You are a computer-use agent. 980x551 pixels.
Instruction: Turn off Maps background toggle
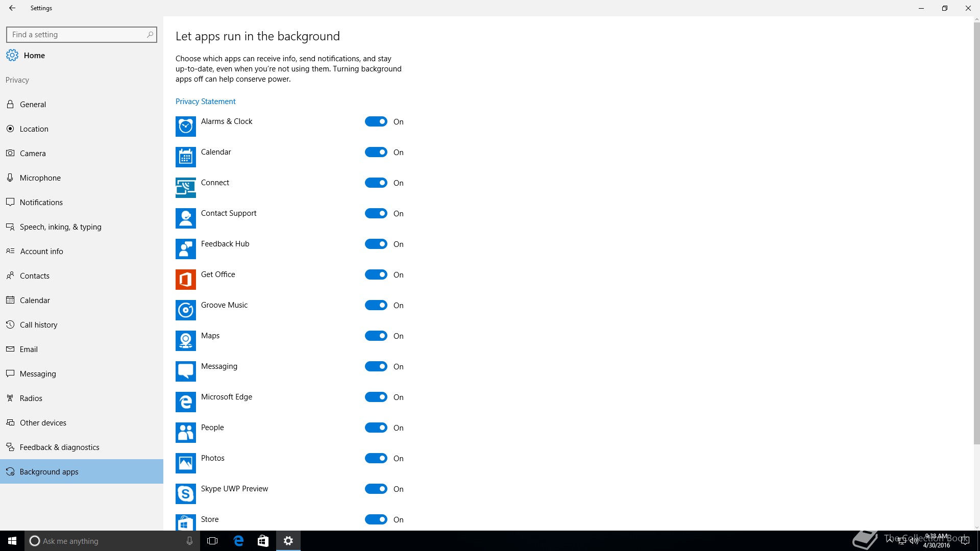pyautogui.click(x=376, y=336)
